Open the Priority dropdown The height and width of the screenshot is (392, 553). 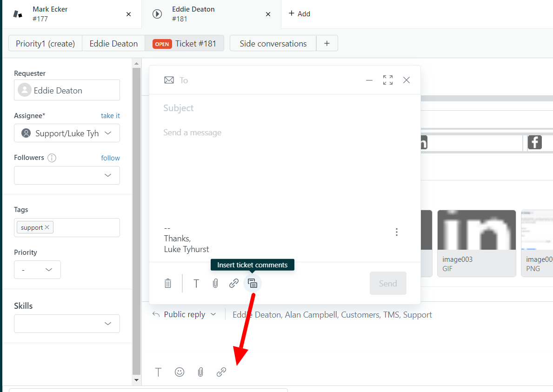click(x=37, y=270)
